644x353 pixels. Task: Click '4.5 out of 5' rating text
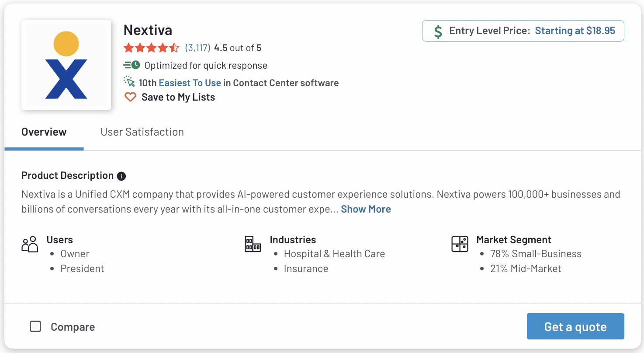(x=238, y=48)
